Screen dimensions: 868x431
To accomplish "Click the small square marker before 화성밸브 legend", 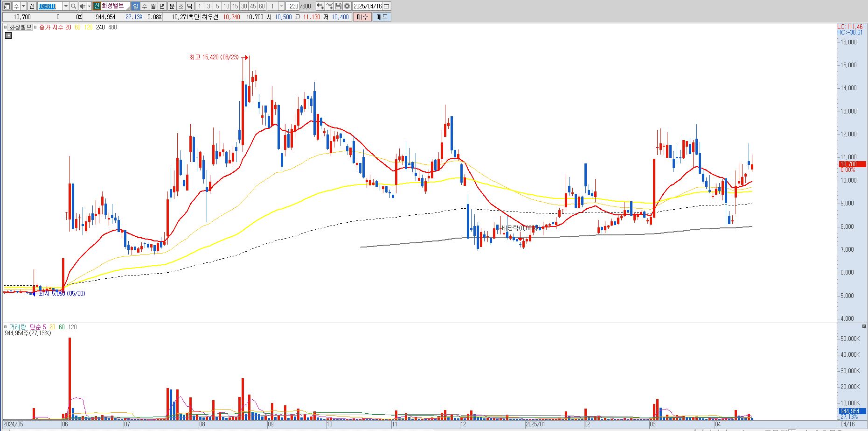I will pos(6,27).
